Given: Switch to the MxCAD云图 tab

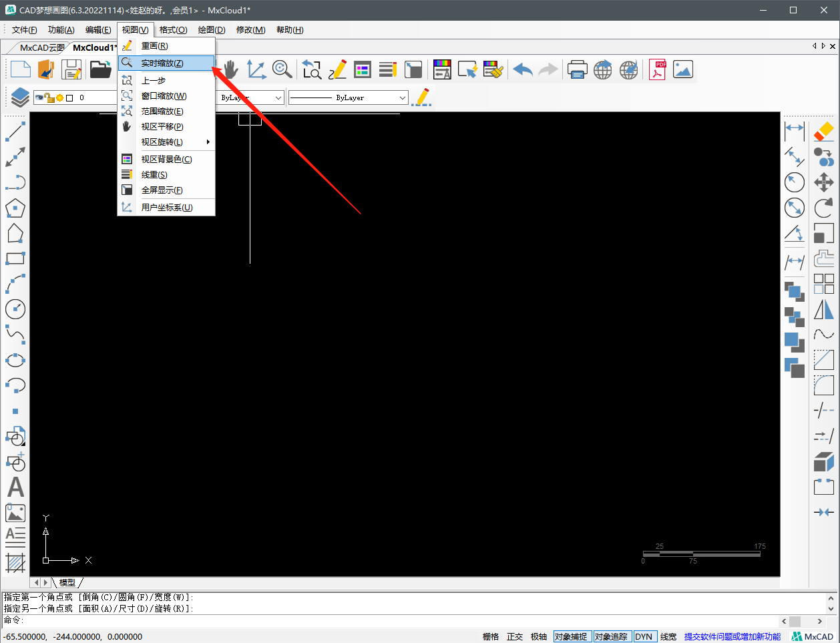Looking at the screenshot, I should point(41,47).
